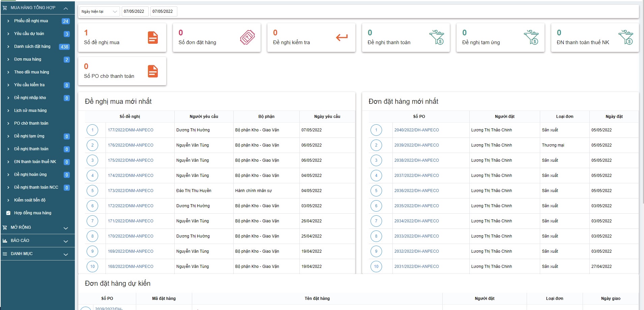Click the start date field 07/05/2022
Viewport: 644px width, 310px height.
coord(134,11)
